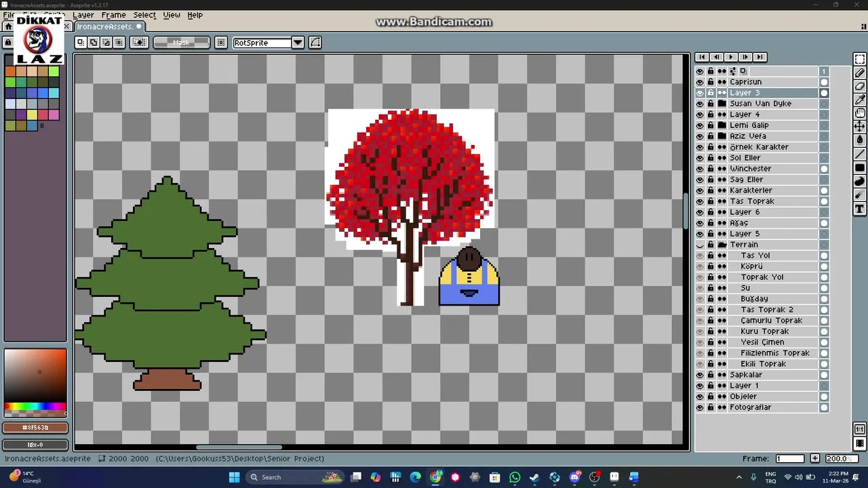Click the 1:1 zoom fit button
Viewport: 868px width, 488px height.
(859, 430)
